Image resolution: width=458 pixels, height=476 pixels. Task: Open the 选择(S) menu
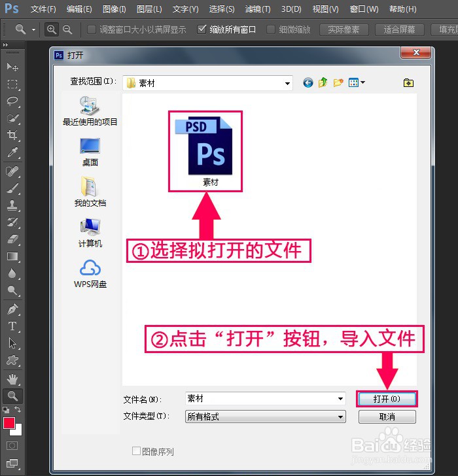[222, 9]
